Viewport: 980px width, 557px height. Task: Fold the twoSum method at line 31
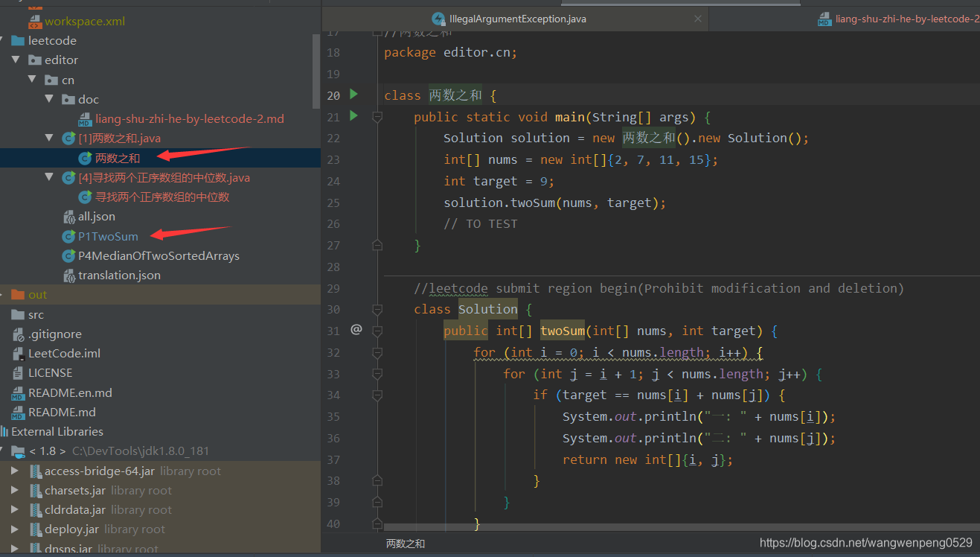[x=377, y=331]
